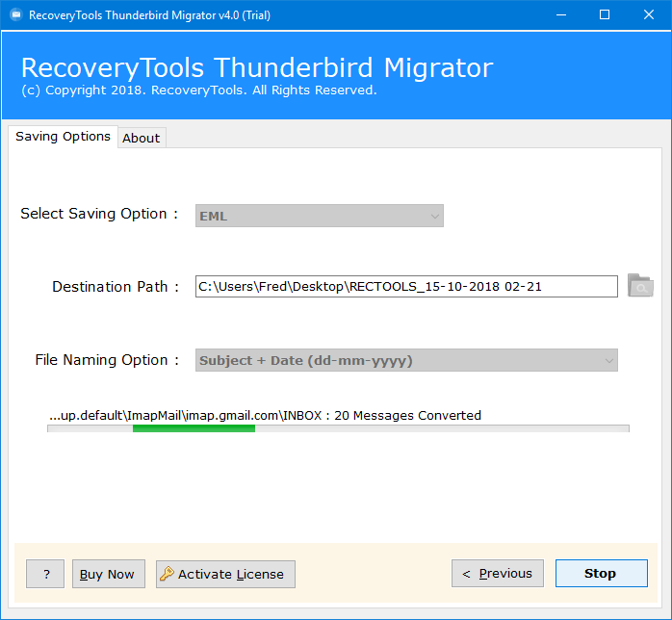Expand the File Naming Option dropdown
The image size is (672, 620).
tap(406, 360)
